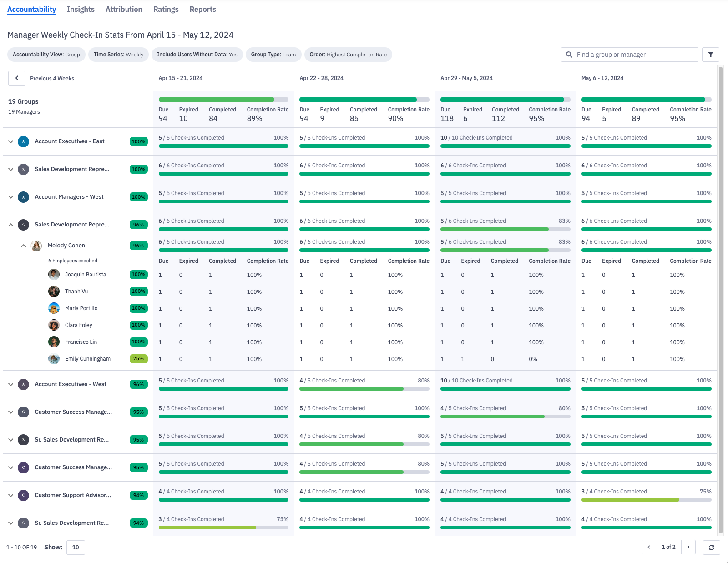This screenshot has width=728, height=563.
Task: Click Account Executives - East group avatar
Action: point(24,141)
